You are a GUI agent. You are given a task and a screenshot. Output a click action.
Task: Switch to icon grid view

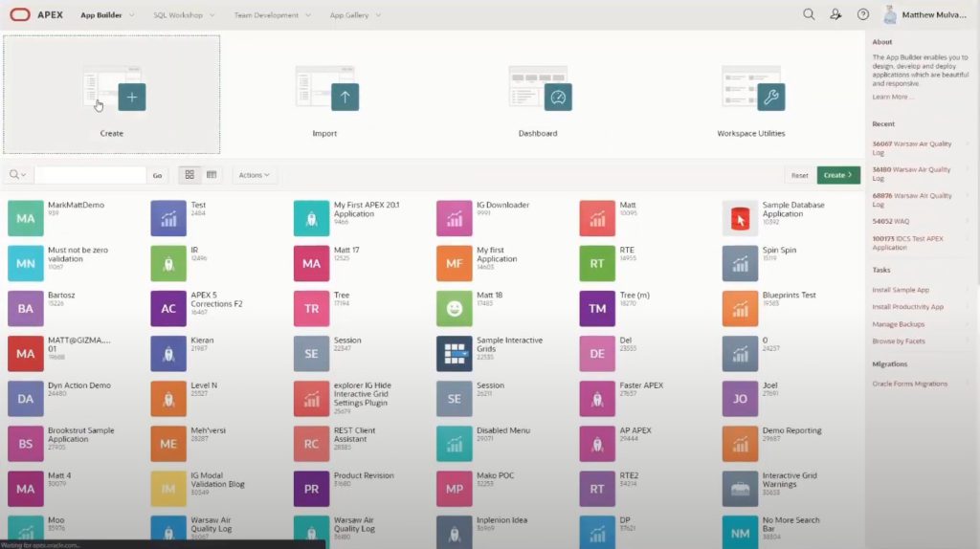pyautogui.click(x=189, y=175)
